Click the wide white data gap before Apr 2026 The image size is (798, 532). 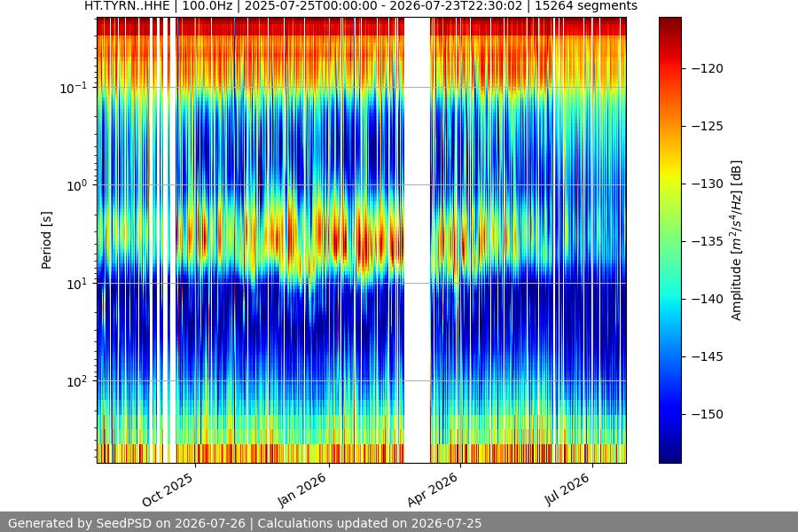click(418, 240)
